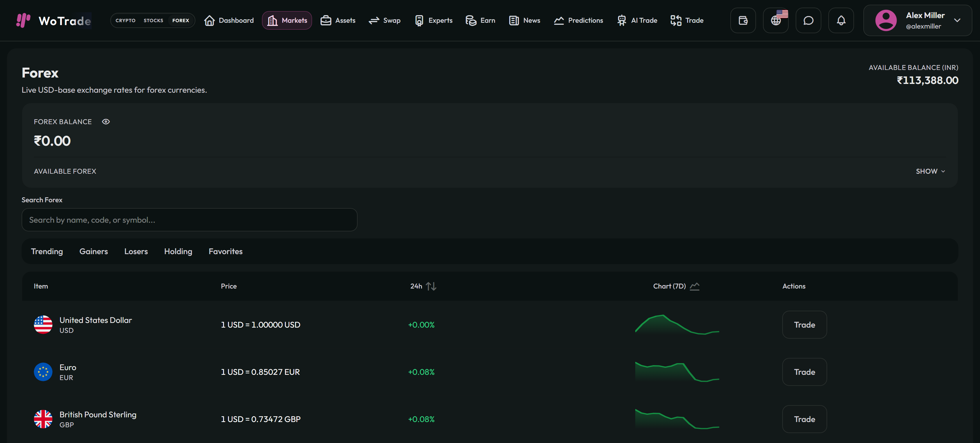Viewport: 980px width, 443px height.
Task: Click the Trade grid icon
Action: 676,20
